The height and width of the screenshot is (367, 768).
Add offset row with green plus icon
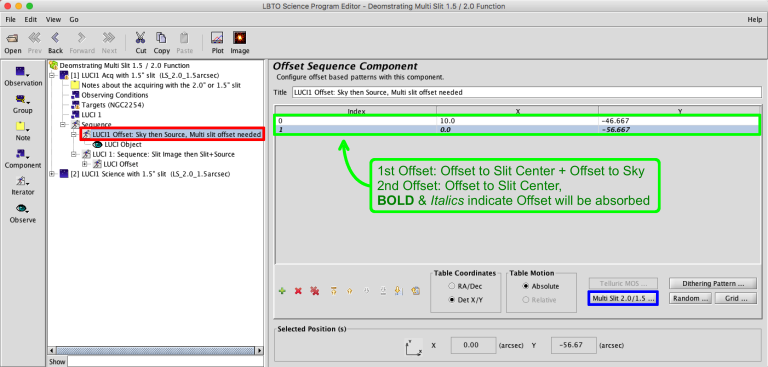[x=282, y=291]
